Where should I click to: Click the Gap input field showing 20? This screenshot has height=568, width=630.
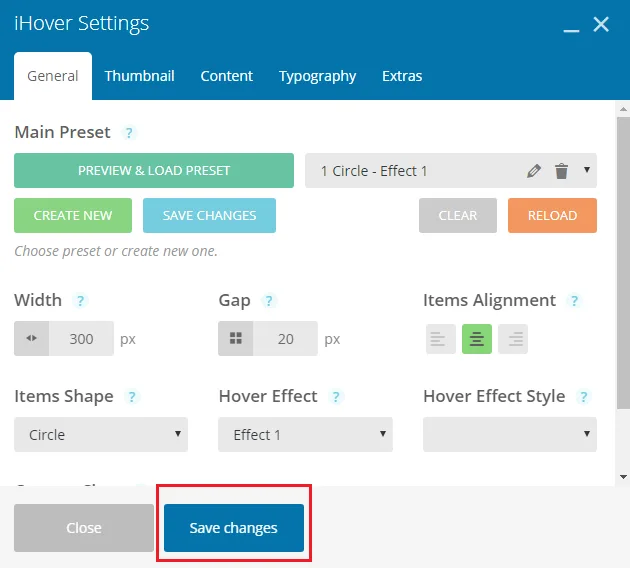[x=285, y=338]
